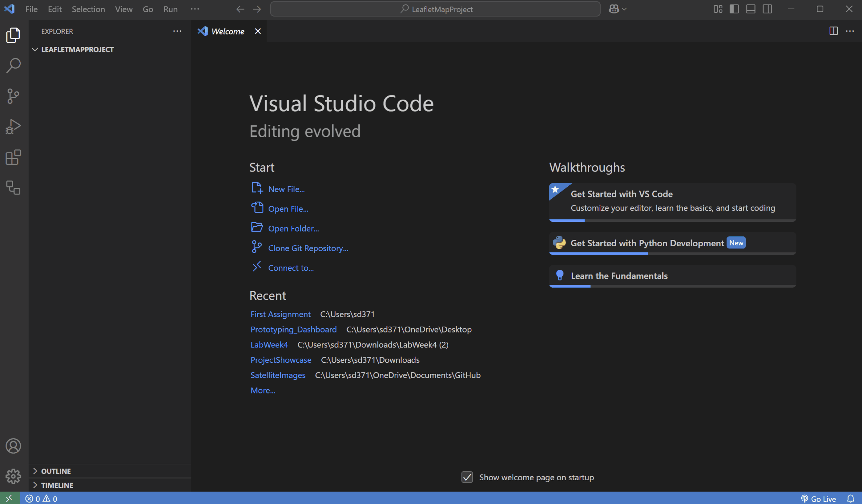
Task: Toggle secondary side bar visibility
Action: coord(767,9)
